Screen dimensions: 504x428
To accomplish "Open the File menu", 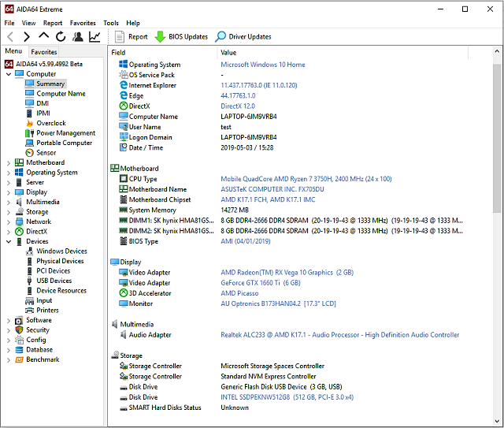I will point(9,23).
